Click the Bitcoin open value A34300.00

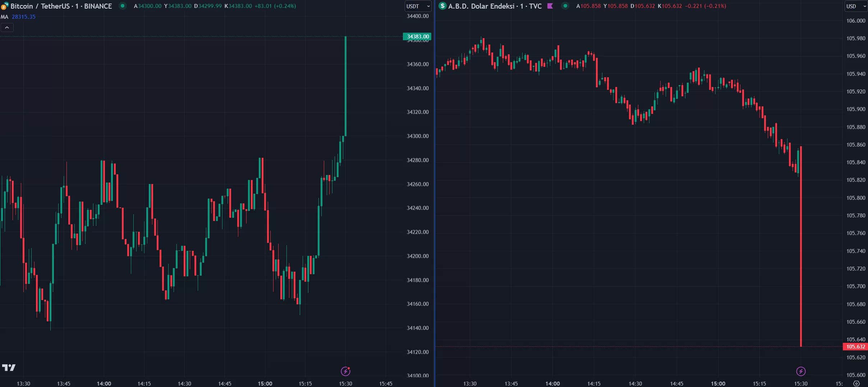point(148,6)
